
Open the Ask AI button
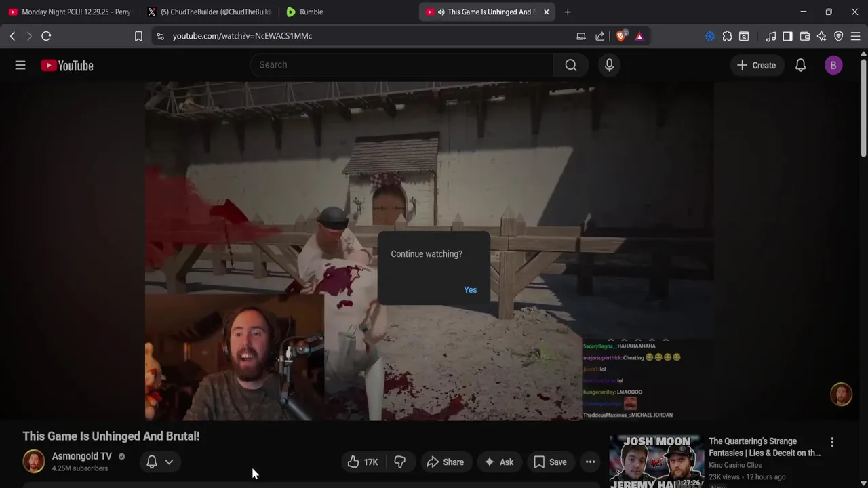[498, 462]
